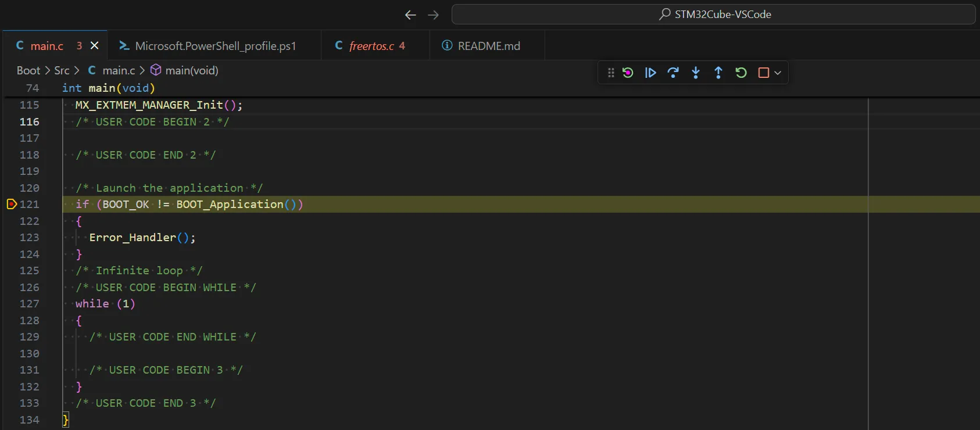
Task: Click the debug toolbar drag handle
Action: (611, 73)
